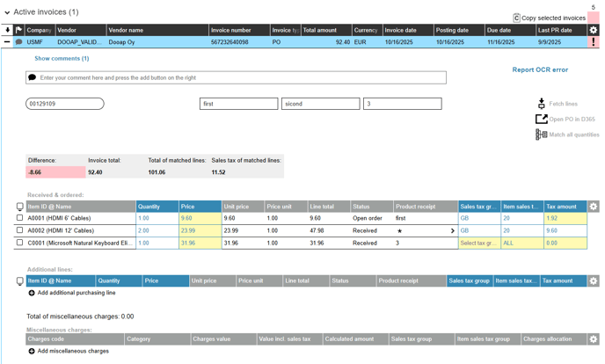This screenshot has height=364, width=605.
Task: Collapse the USMF invoice row
Action: tap(7, 42)
